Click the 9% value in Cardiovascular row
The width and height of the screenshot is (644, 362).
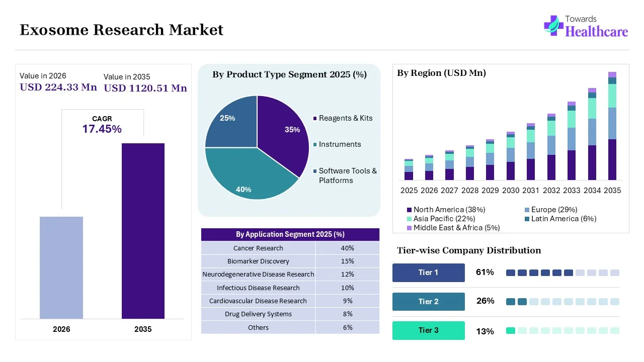[x=347, y=301]
